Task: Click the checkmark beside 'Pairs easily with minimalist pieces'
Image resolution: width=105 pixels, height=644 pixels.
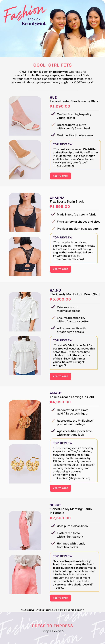Action: coord(53,307)
